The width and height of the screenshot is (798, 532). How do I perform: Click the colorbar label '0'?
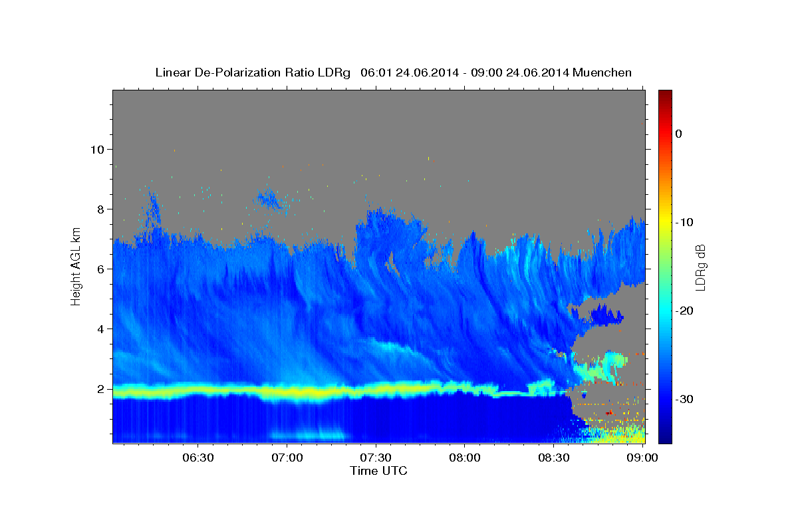(679, 134)
